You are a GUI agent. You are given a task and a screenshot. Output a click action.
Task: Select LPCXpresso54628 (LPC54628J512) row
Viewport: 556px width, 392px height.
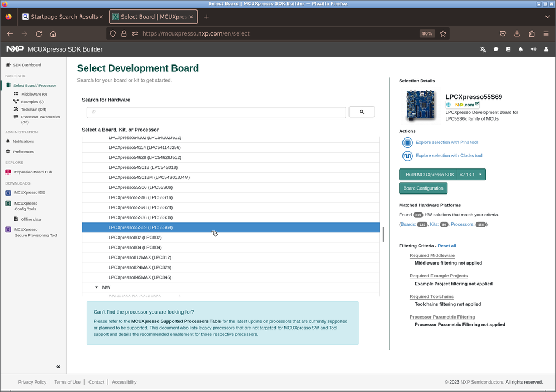230,157
